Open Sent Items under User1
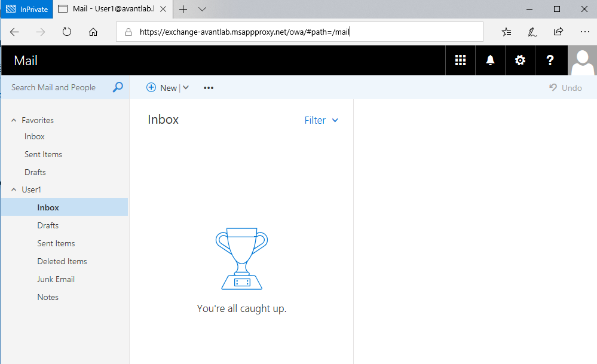Screen dimensions: 597x364 (56, 243)
